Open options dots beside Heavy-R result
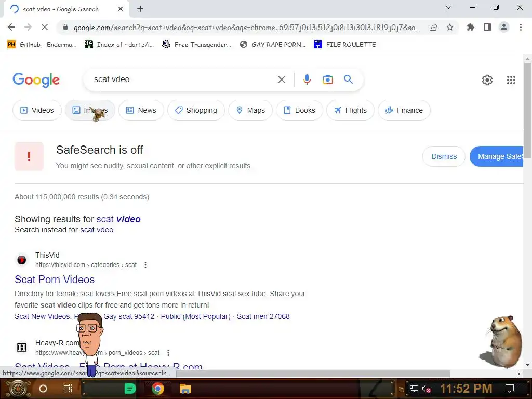532x399 pixels. [168, 353]
